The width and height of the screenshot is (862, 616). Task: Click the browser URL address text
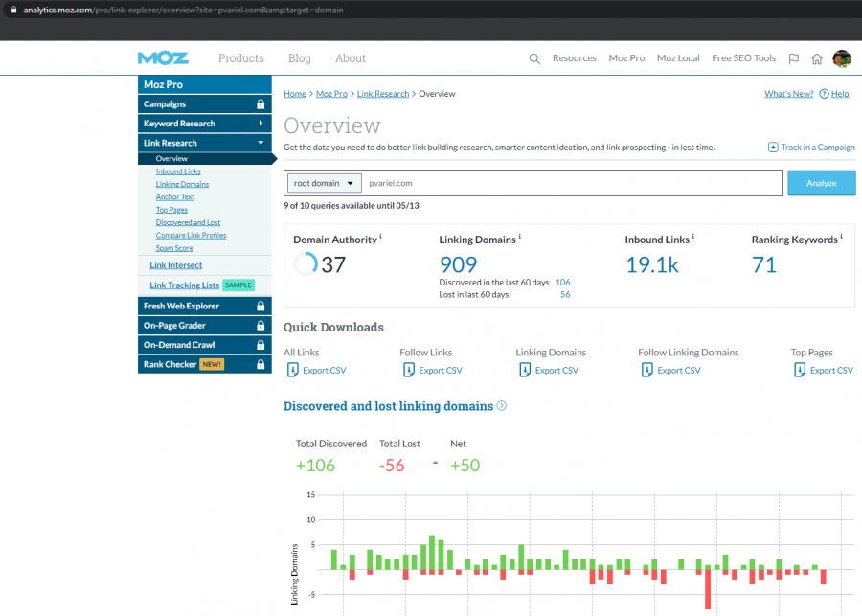(x=183, y=10)
